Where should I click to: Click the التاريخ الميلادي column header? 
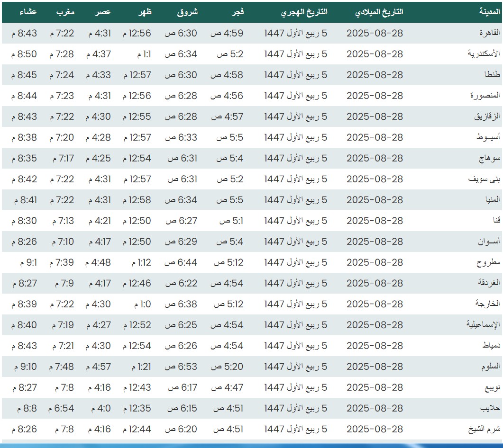379,12
